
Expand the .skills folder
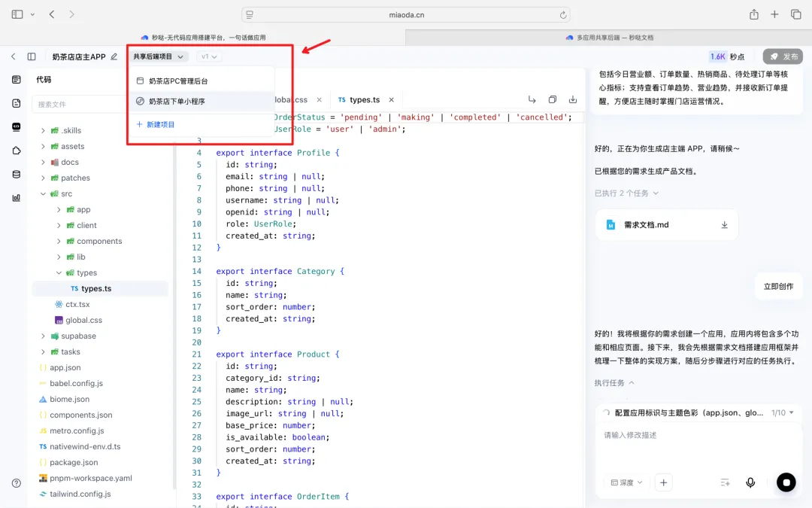43,131
